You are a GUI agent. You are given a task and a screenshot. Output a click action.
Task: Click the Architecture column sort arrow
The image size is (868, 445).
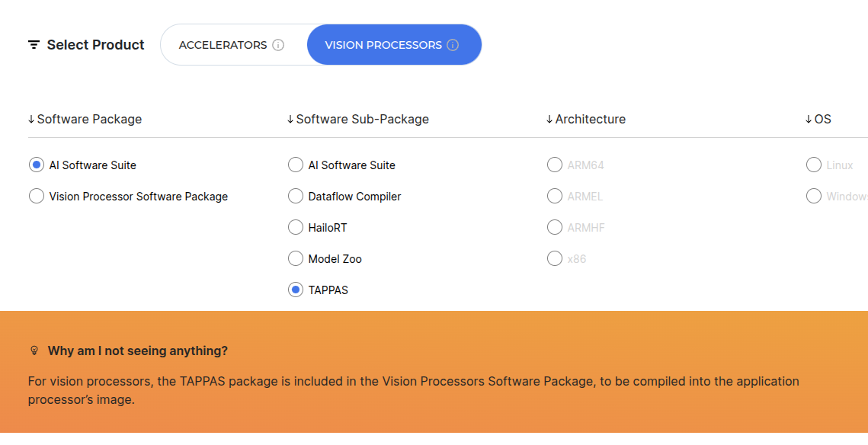(549, 120)
